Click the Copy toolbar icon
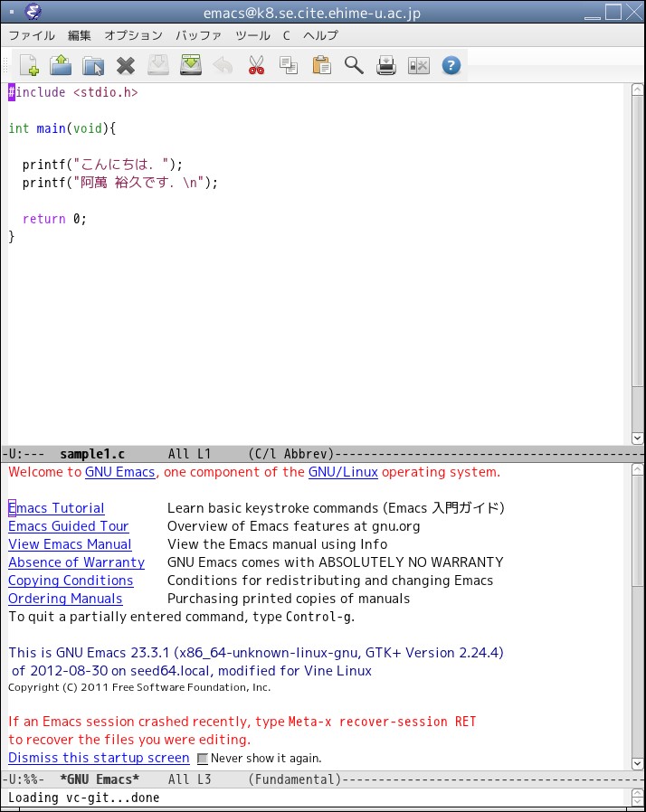646x812 pixels. pos(289,65)
